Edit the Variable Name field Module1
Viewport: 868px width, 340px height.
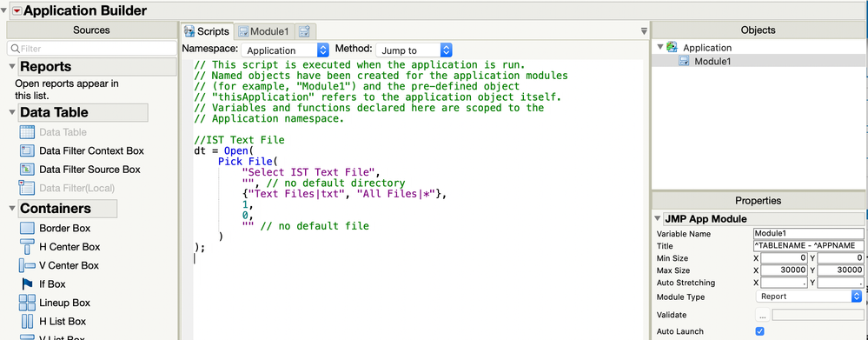809,234
